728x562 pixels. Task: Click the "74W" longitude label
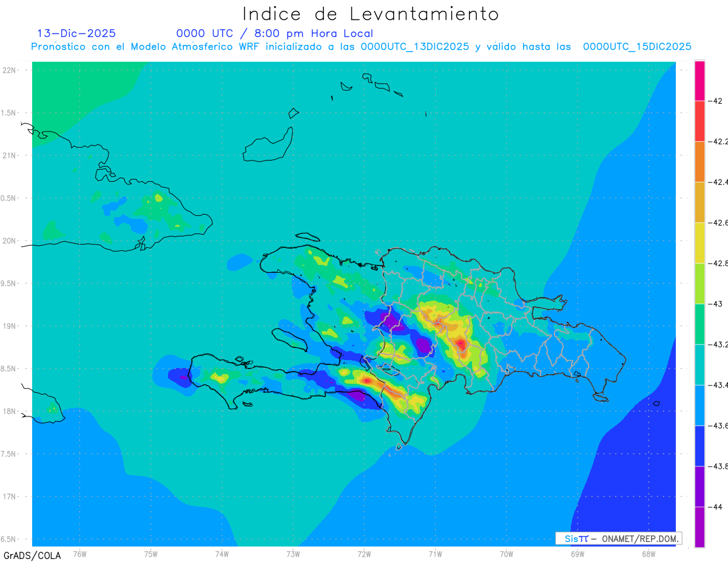[222, 553]
